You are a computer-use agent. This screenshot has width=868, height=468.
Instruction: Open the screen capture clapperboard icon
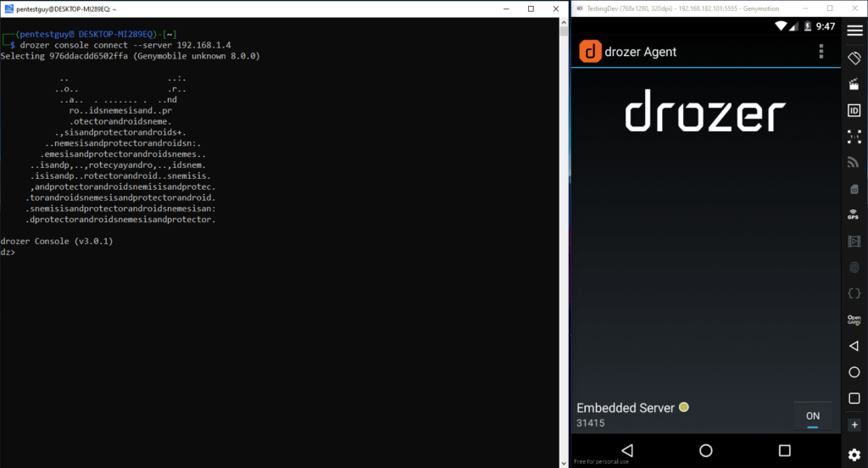[854, 84]
